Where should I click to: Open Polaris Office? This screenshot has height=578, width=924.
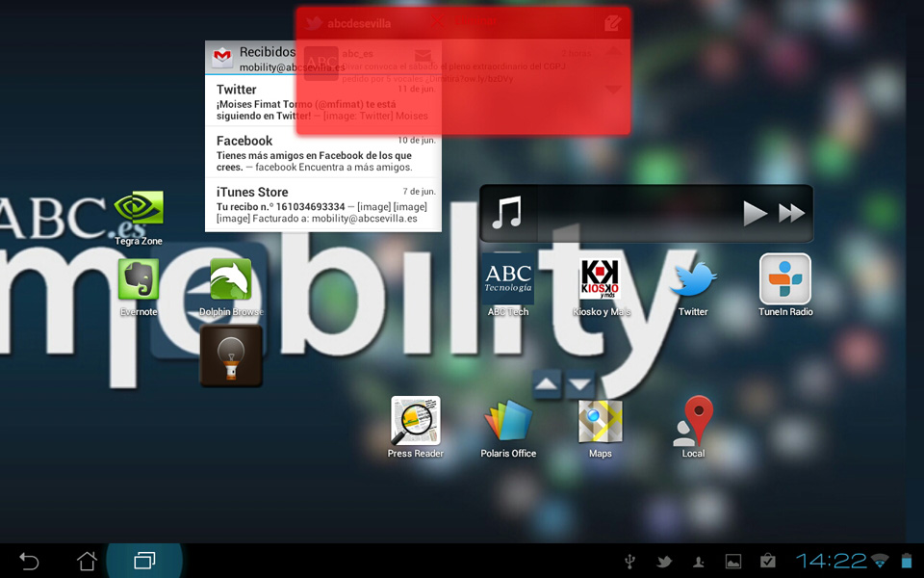pos(508,421)
